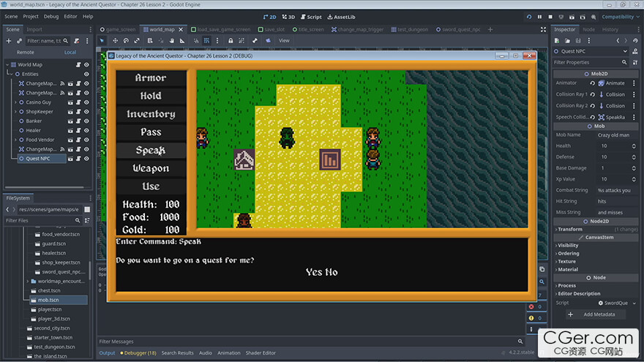Click signal icon on first ChangeMap node
This screenshot has width=644, height=362.
tap(62, 83)
